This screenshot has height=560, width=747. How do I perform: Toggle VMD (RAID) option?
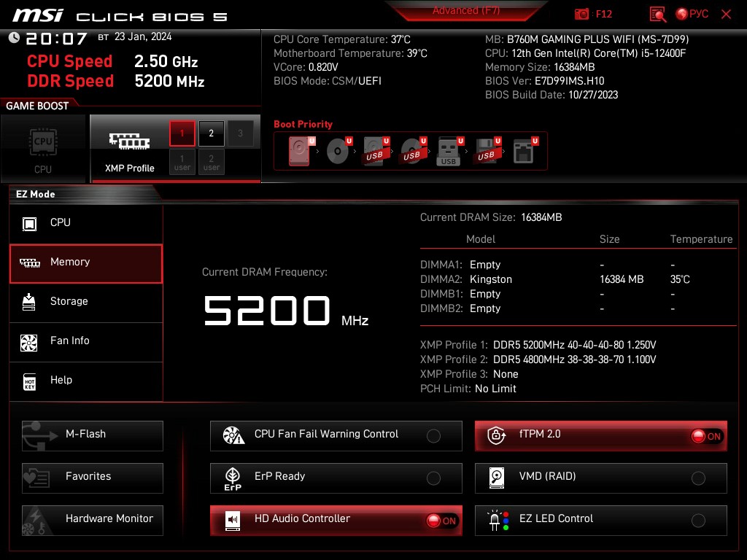601,478
